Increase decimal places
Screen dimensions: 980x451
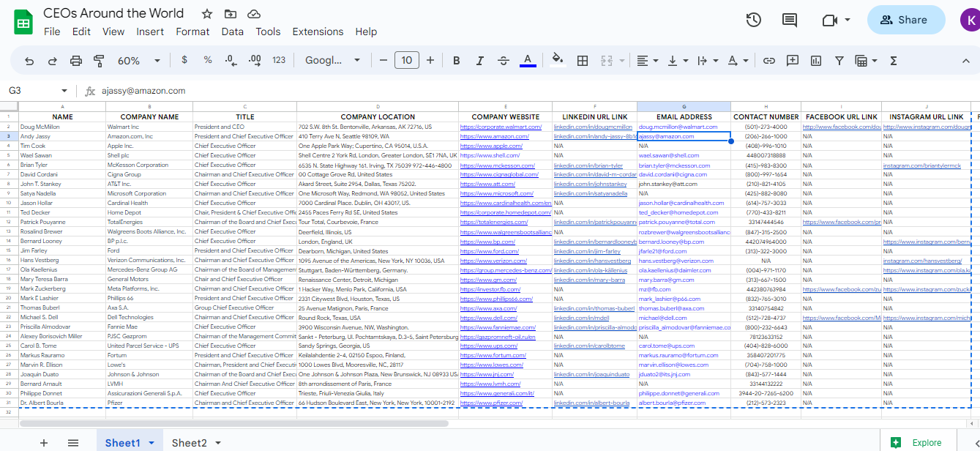tap(255, 60)
